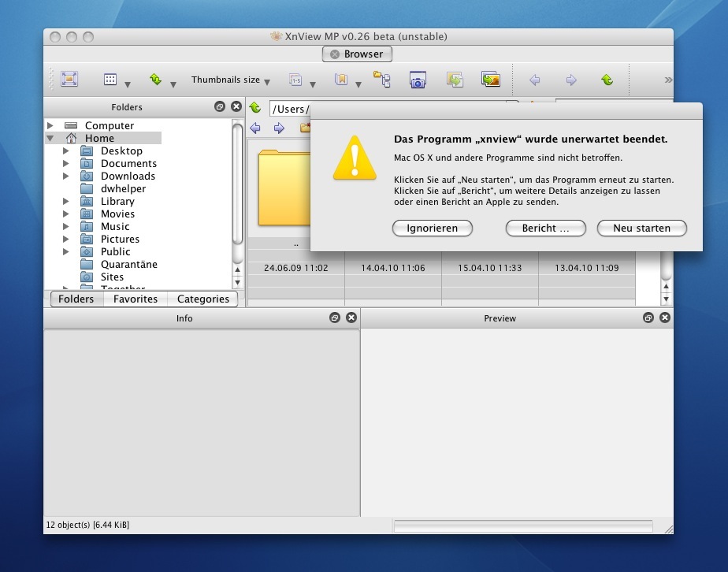Select the Sites folder

click(x=112, y=277)
